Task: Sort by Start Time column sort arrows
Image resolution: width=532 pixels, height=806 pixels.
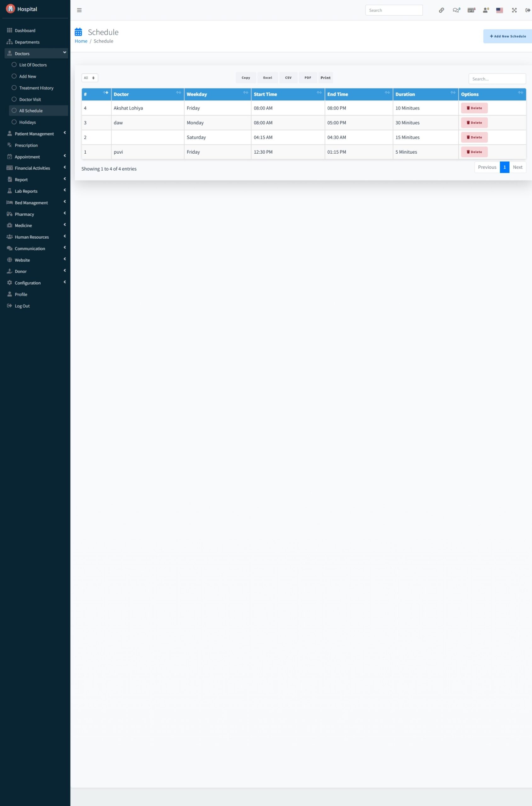Action: tap(319, 92)
